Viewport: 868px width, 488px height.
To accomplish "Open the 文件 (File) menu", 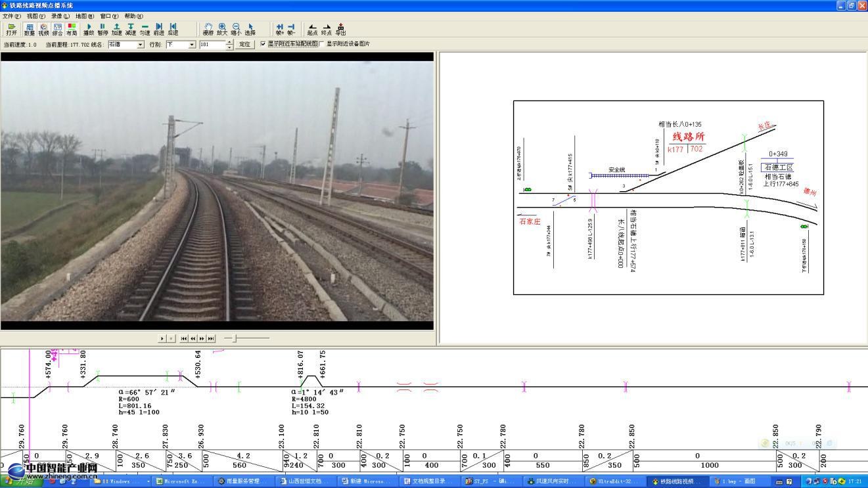I will [11, 16].
